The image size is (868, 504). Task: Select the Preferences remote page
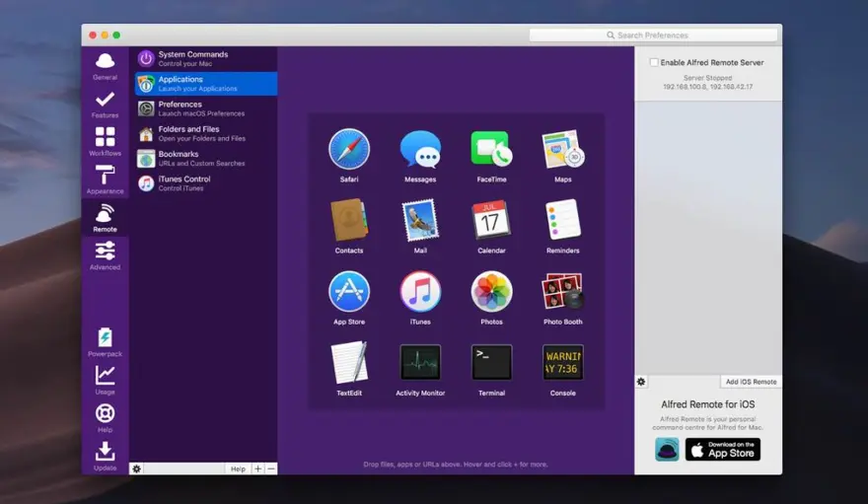[x=206, y=108]
